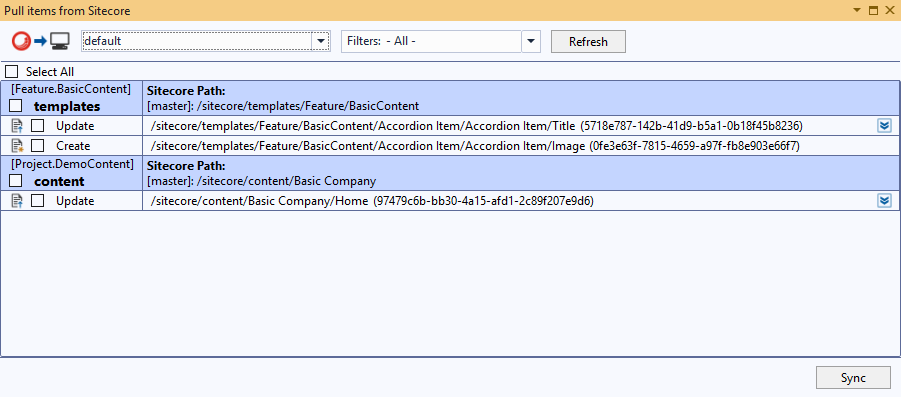Click the create icon on the Image row
Screen dimensions: 901x397
[x=17, y=146]
